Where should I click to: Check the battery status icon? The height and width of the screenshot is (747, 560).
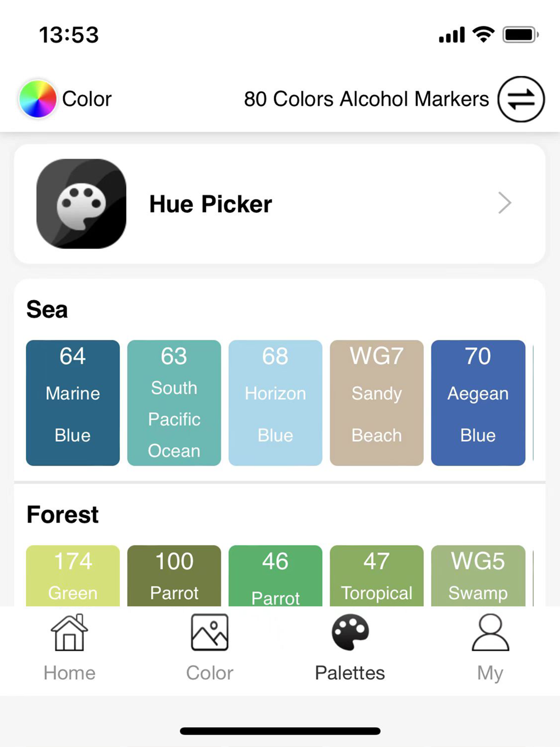[x=520, y=35]
